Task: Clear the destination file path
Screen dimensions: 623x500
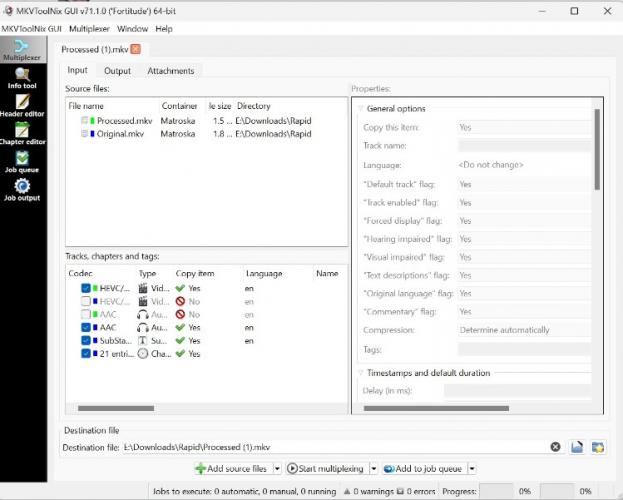Action: point(555,447)
